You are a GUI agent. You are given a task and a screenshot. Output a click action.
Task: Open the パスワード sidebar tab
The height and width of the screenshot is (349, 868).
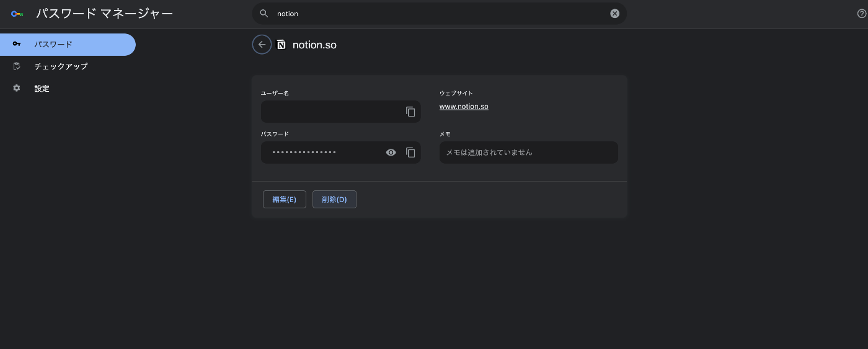click(x=68, y=45)
